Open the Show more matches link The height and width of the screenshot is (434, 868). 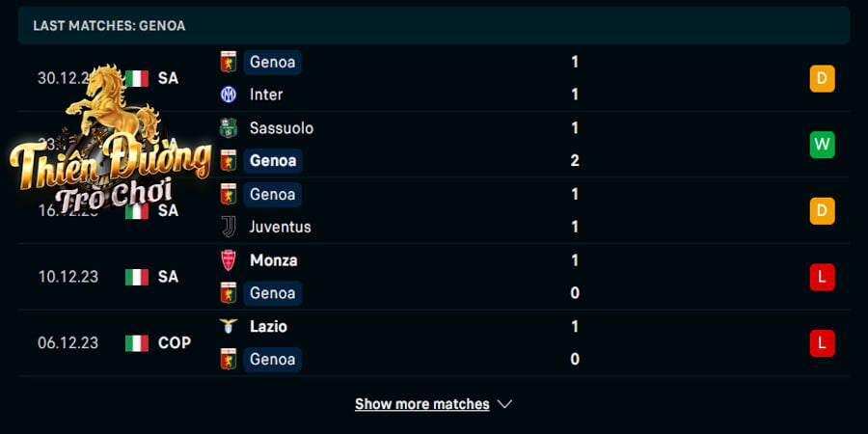[x=421, y=404]
